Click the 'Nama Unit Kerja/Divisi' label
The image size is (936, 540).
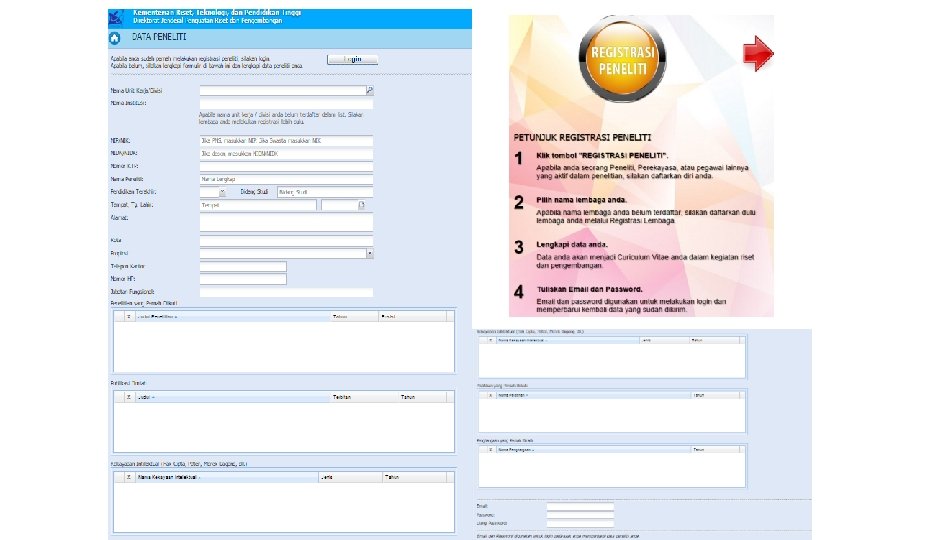[136, 91]
